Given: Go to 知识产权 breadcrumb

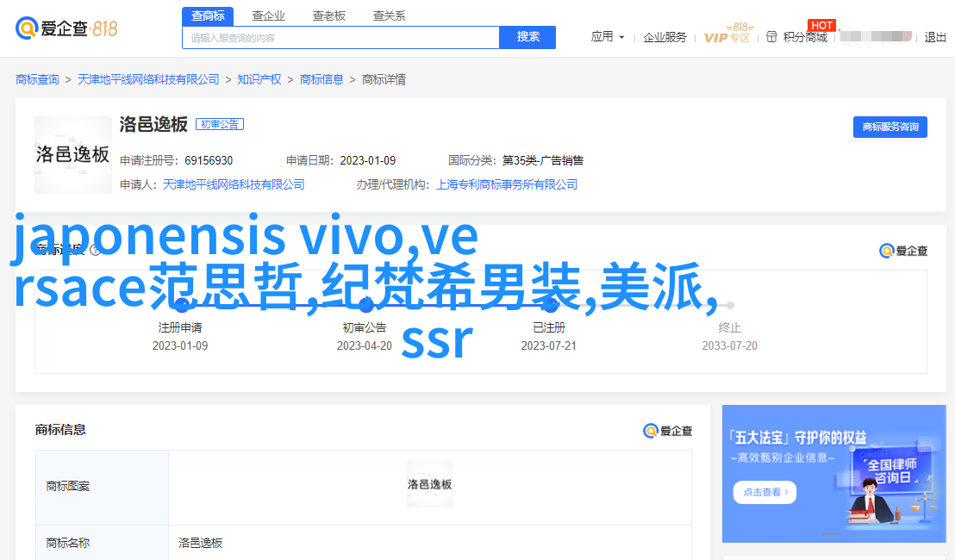Looking at the screenshot, I should tap(259, 79).
